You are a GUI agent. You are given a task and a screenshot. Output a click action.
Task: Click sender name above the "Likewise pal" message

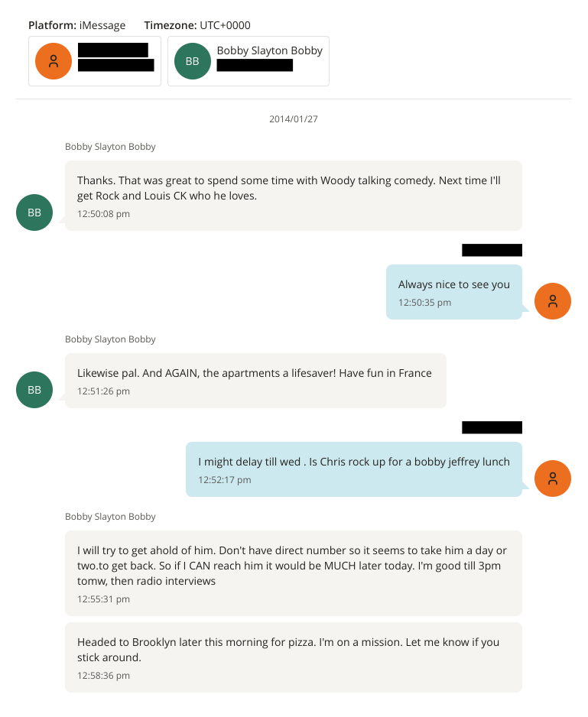pos(110,339)
